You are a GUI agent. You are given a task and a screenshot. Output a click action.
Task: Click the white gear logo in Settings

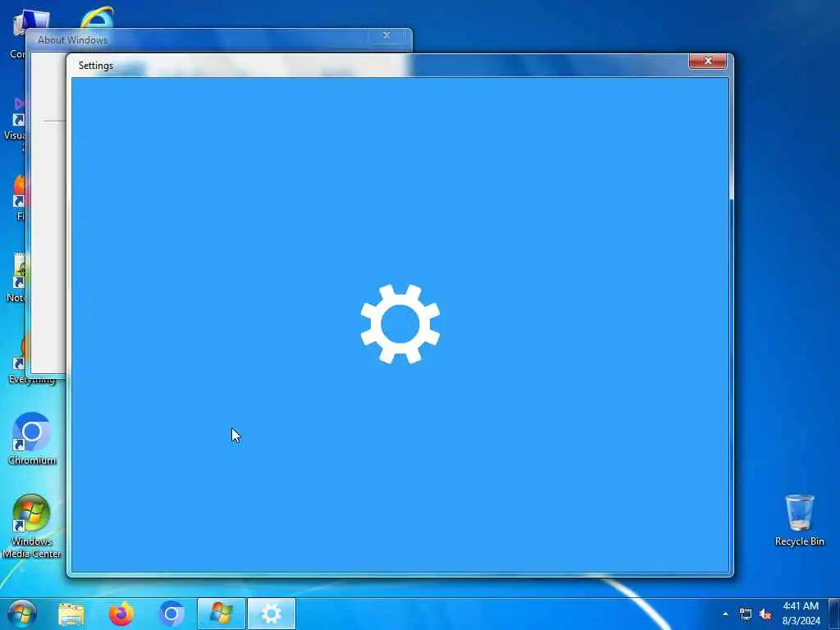(x=400, y=323)
